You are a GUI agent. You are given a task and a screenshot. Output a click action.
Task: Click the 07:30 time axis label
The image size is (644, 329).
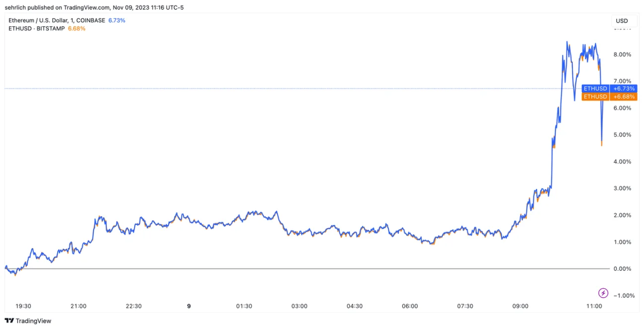[x=465, y=306]
